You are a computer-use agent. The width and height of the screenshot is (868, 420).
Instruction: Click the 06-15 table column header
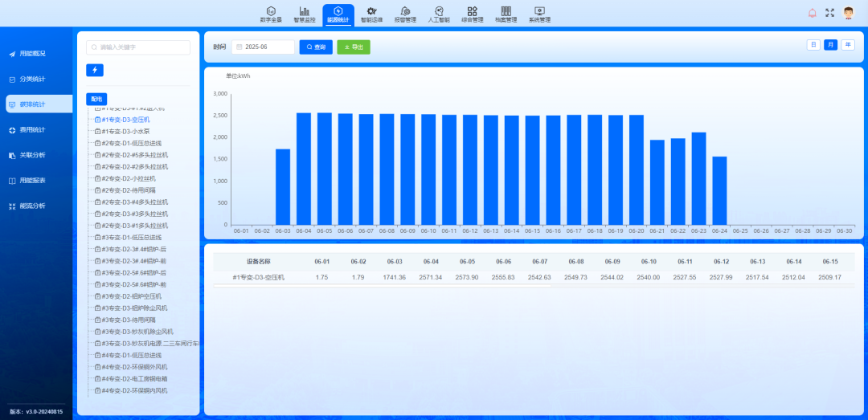click(x=830, y=261)
